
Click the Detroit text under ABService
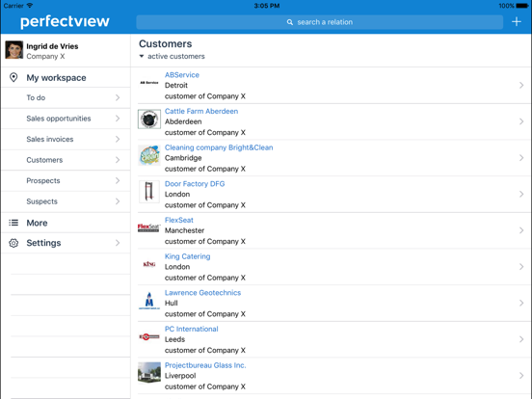click(x=176, y=86)
